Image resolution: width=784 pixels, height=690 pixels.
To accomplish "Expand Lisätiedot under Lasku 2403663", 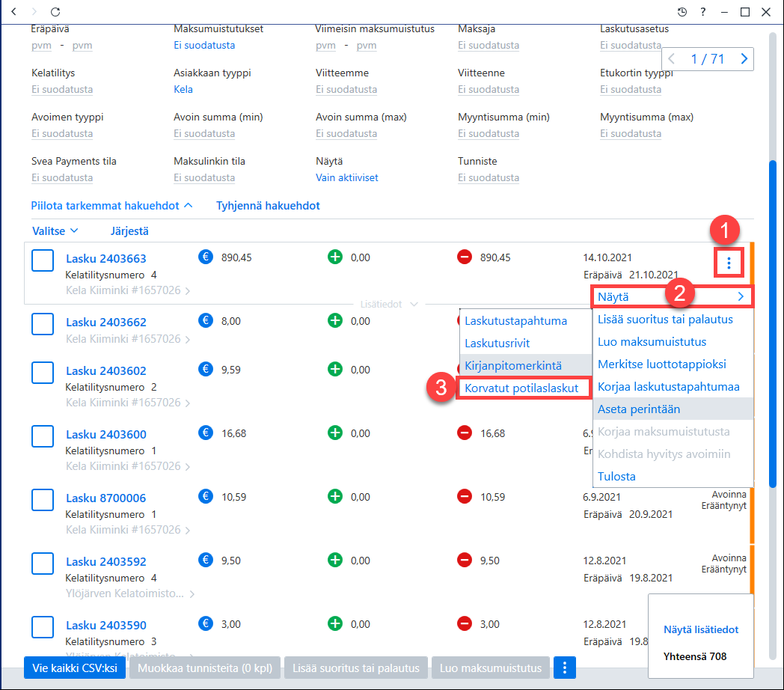I will point(389,305).
